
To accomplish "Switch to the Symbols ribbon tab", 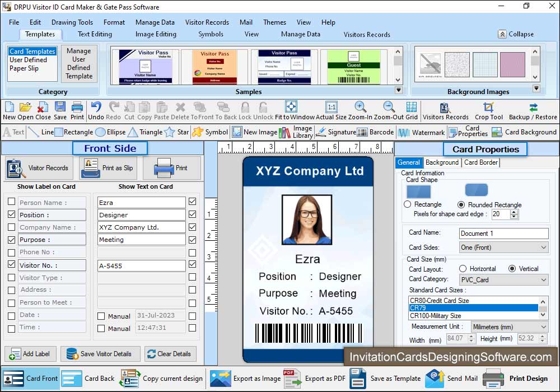I will point(211,34).
